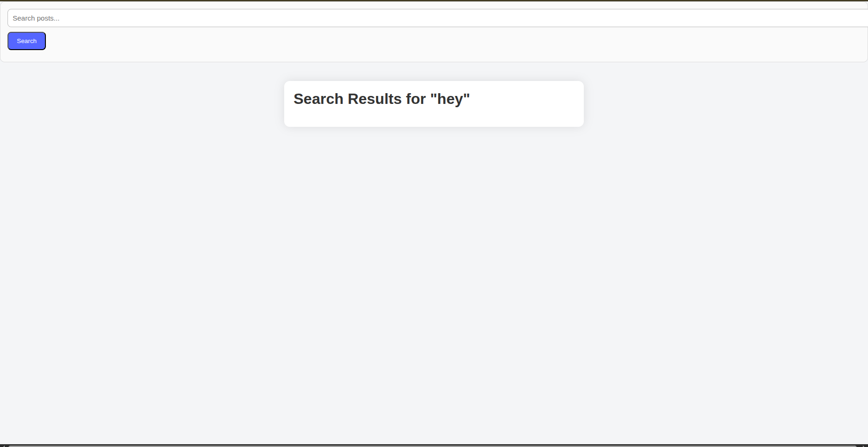868x447 pixels.
Task: Click the word "Search" in the results heading
Action: [x=318, y=99]
